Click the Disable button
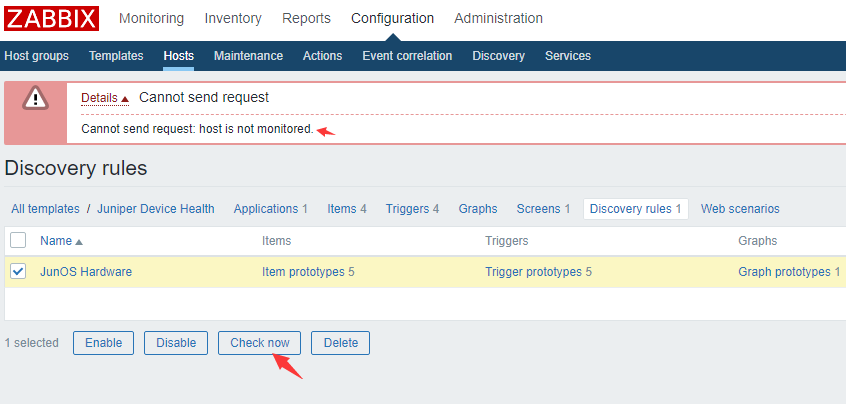The height and width of the screenshot is (404, 846). [x=176, y=343]
